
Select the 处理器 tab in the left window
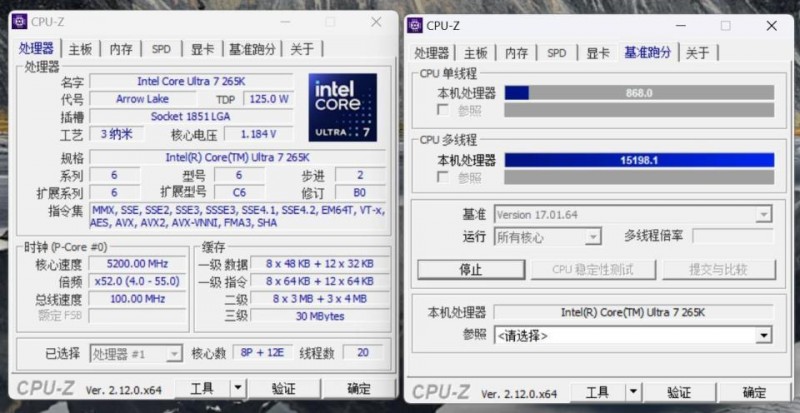click(36, 48)
